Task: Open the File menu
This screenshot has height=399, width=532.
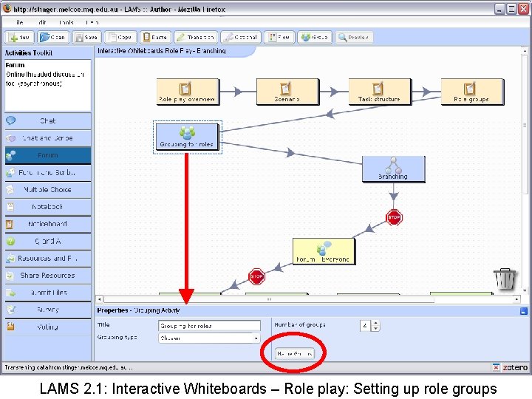Action: click(x=19, y=22)
